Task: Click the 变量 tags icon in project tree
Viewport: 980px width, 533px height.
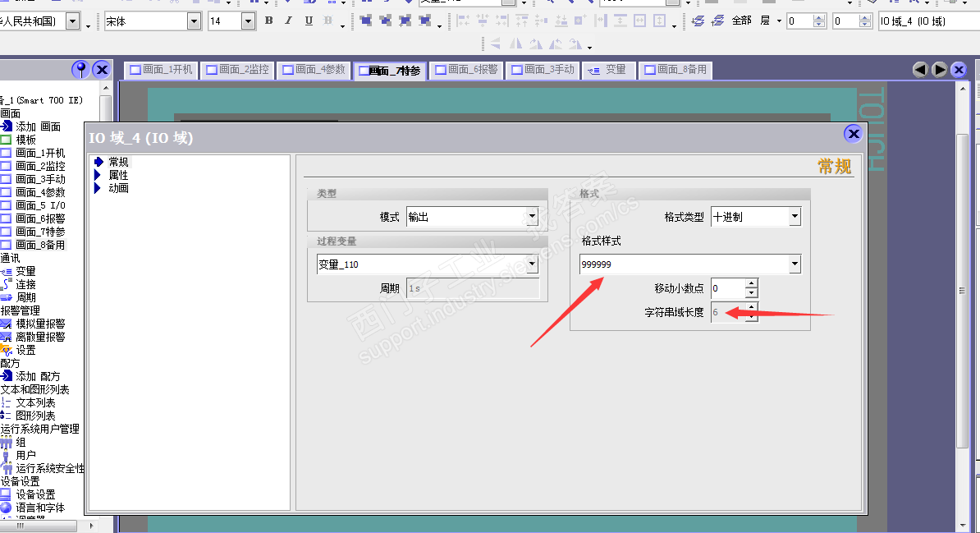Action: [7, 272]
